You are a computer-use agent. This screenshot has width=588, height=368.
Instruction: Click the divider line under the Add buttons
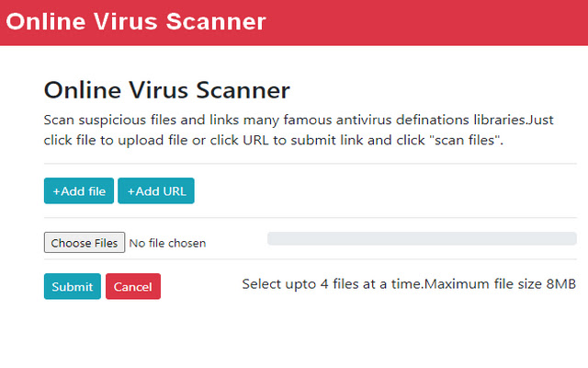(310, 218)
